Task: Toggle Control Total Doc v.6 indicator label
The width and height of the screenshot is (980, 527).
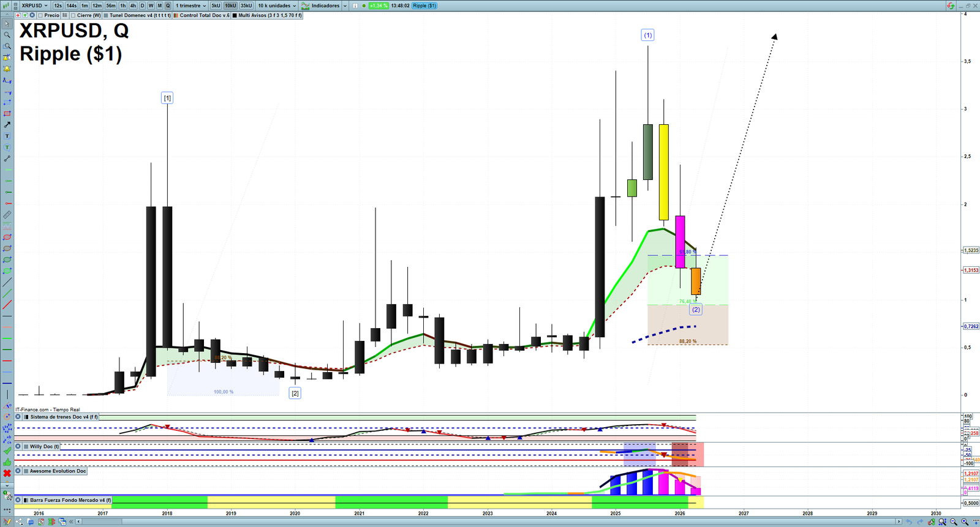Action: click(x=201, y=15)
